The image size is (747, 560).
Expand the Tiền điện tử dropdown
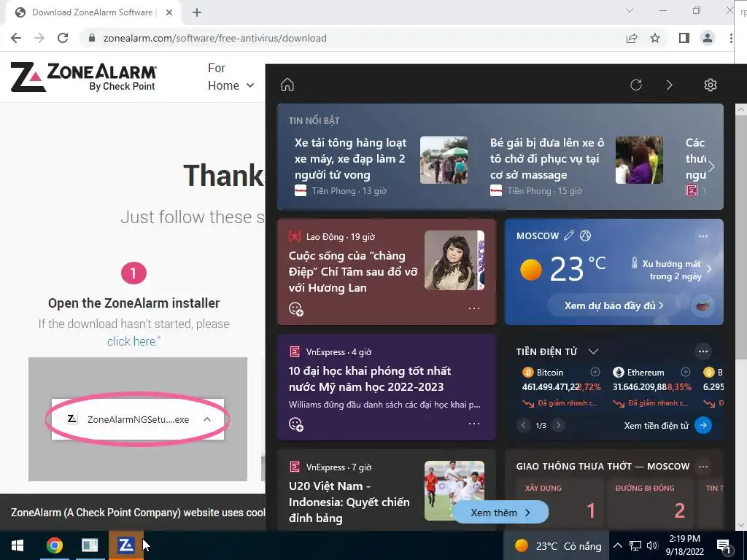point(593,351)
